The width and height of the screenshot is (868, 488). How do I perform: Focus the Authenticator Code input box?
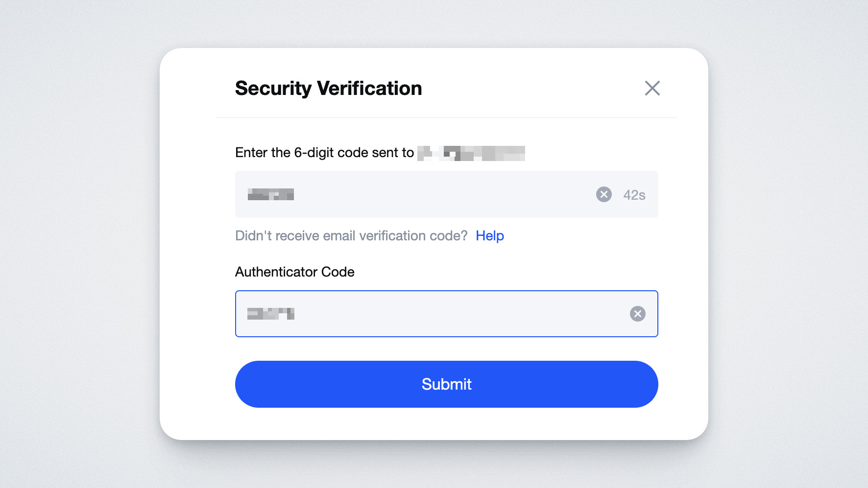(x=446, y=314)
